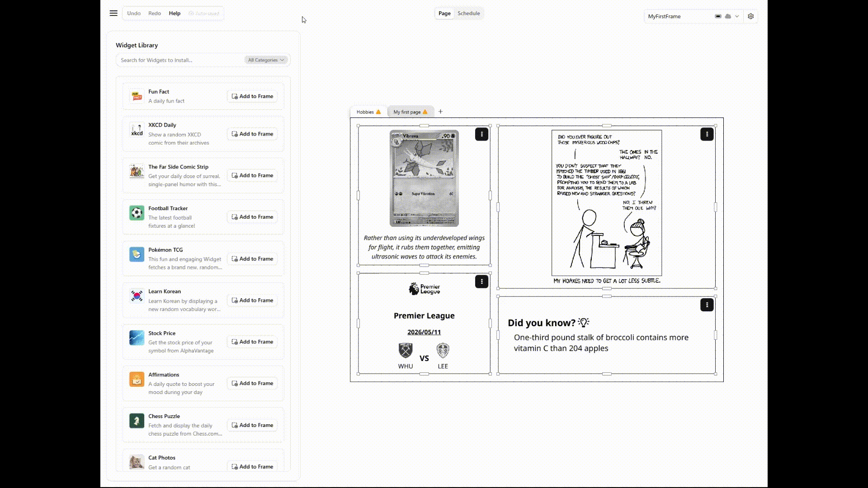Click the Did you know lightbulb icon

(x=584, y=322)
